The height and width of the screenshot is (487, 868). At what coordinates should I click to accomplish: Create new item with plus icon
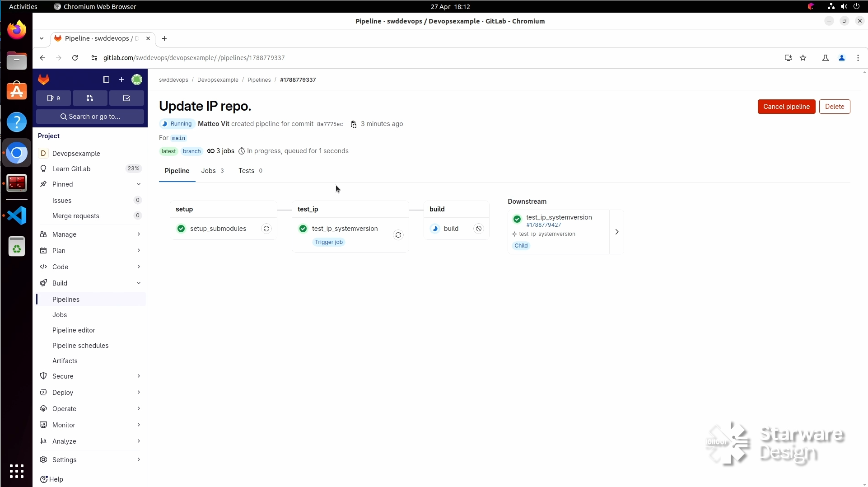click(x=121, y=80)
